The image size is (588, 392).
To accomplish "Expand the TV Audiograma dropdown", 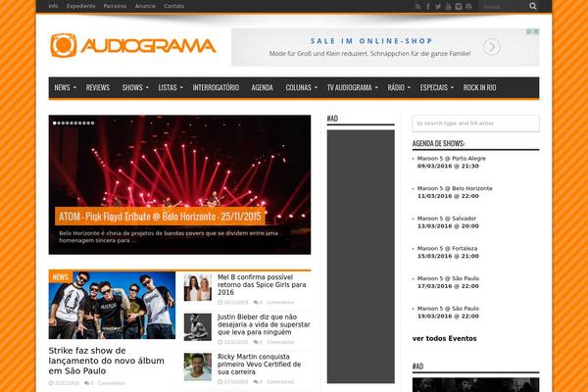I will 352,87.
